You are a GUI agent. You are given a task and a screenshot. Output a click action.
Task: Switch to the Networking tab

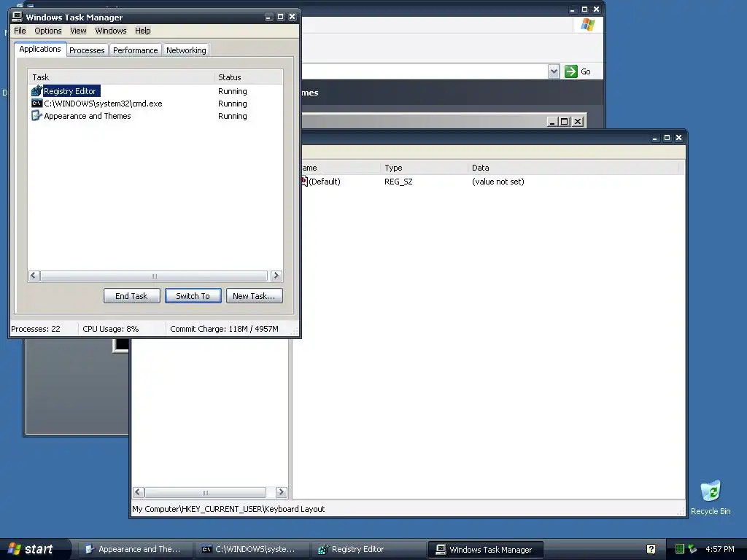(x=186, y=50)
